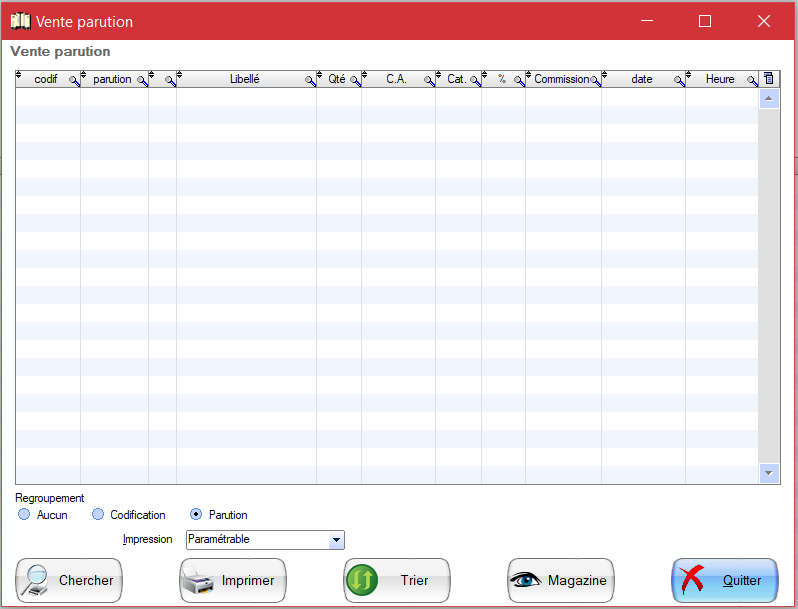The image size is (798, 609).
Task: Click the search icon in C.A. column
Action: [429, 81]
